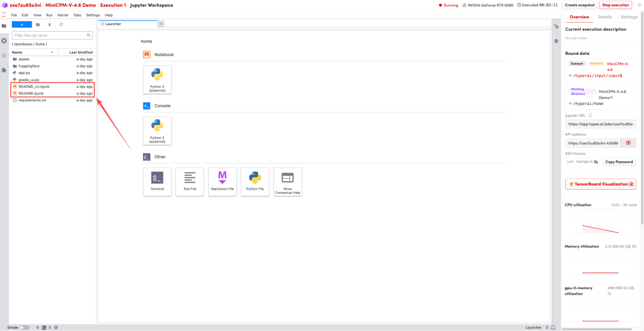Image resolution: width=644 pixels, height=331 pixels.
Task: Click the Copy Password button
Action: [x=619, y=162]
